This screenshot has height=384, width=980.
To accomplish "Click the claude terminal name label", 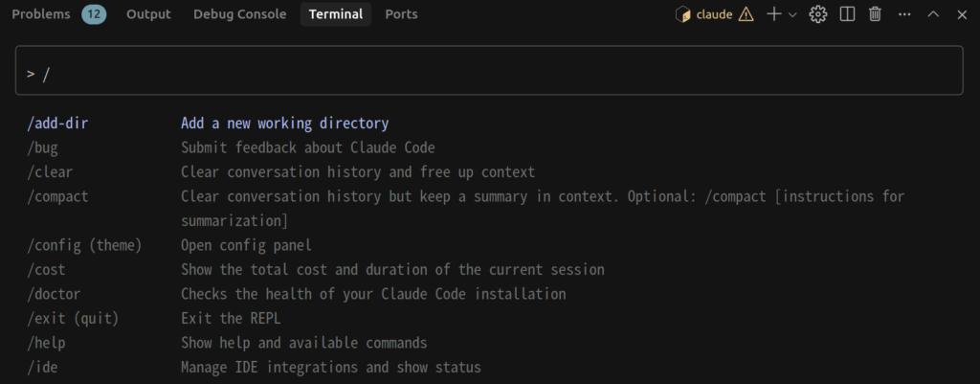I will pos(714,14).
